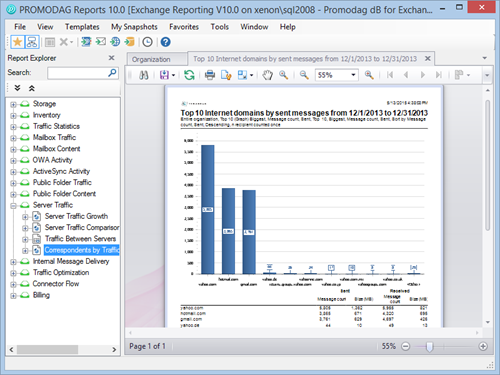Select the Traffic Between Servers report
Image resolution: width=500 pixels, height=375 pixels.
click(x=80, y=239)
